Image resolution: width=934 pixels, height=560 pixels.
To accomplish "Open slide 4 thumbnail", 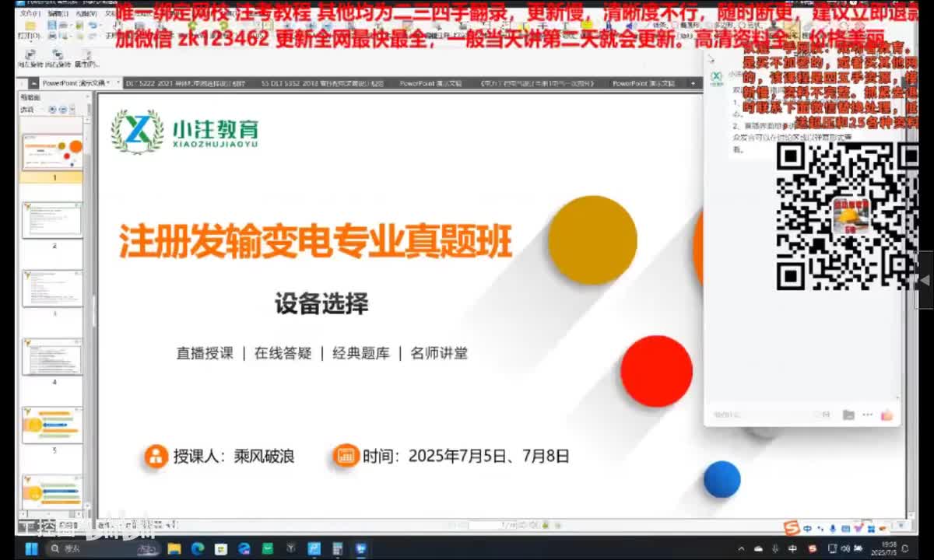I will (54, 357).
